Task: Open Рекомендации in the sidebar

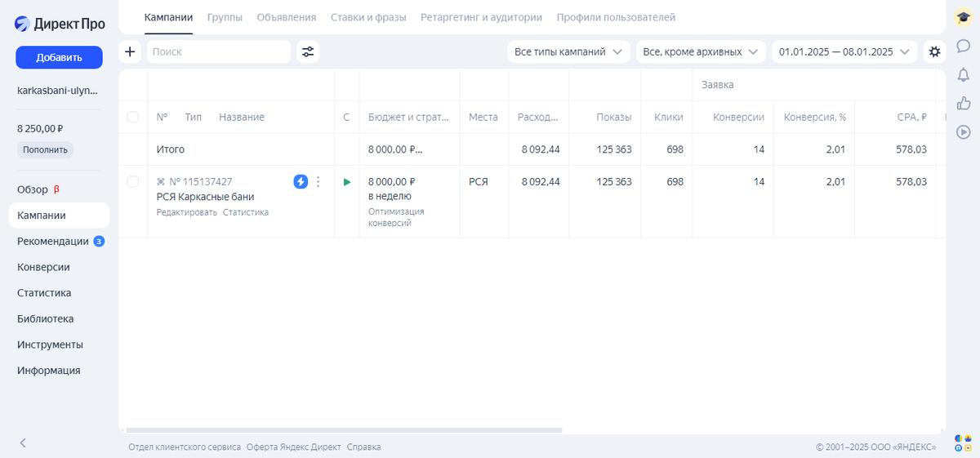Action: tap(53, 241)
